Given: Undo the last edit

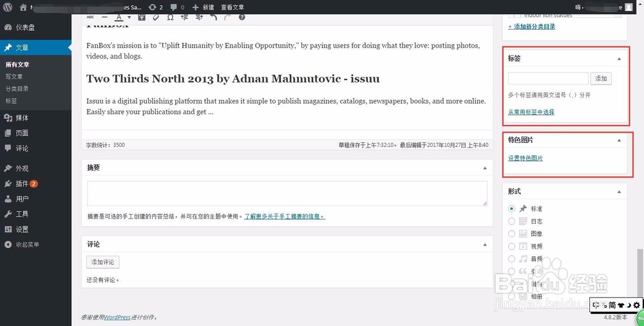Looking at the screenshot, I should [213, 17].
